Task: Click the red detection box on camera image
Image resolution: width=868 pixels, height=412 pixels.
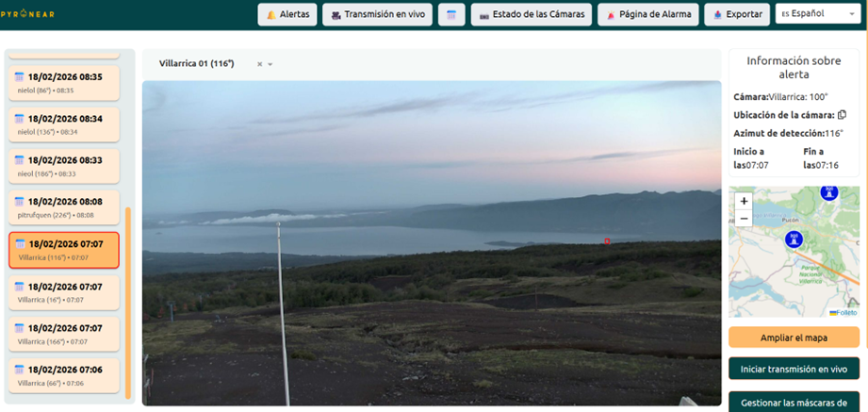Action: tap(607, 241)
